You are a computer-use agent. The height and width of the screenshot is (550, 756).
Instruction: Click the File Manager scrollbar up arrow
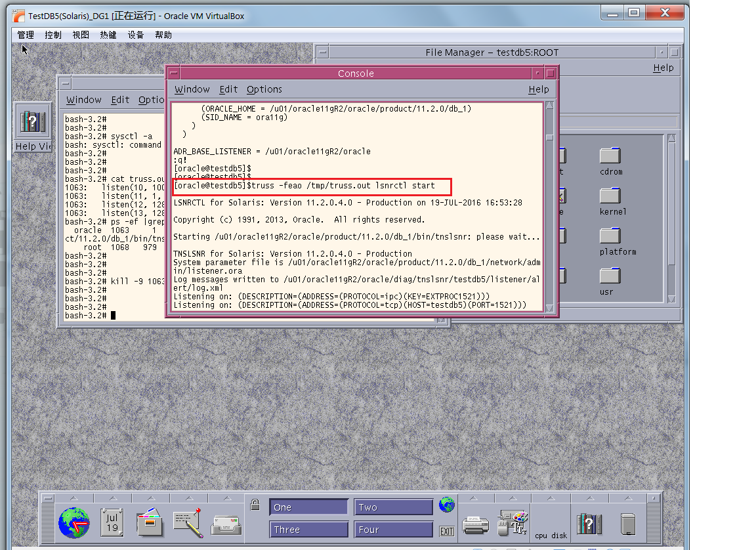point(671,138)
